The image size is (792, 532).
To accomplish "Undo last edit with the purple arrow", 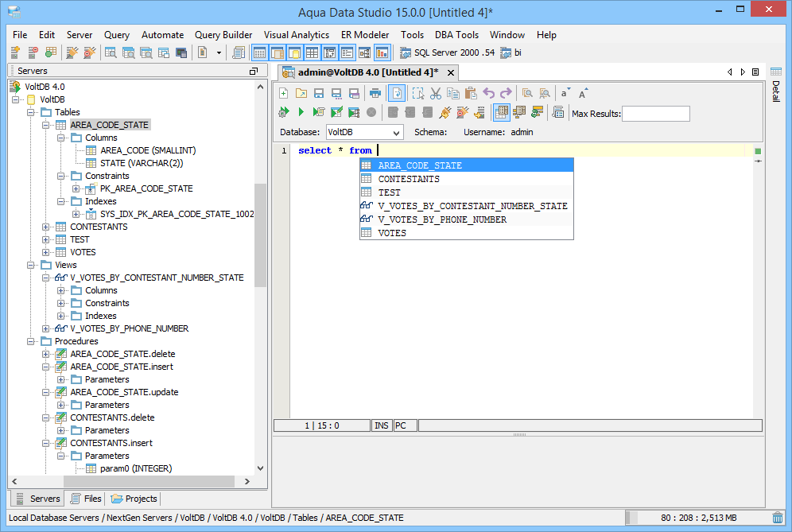I will pos(488,94).
